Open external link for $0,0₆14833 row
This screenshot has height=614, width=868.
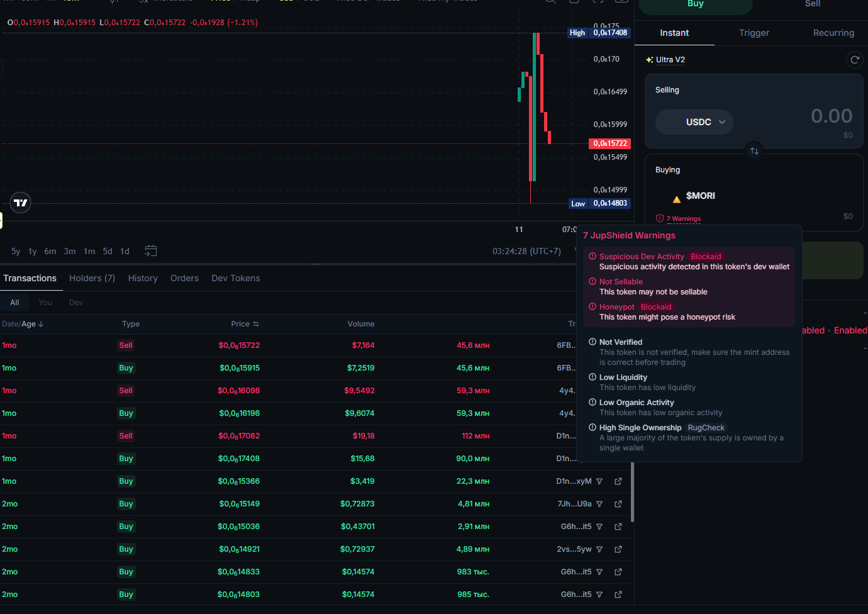(x=618, y=572)
